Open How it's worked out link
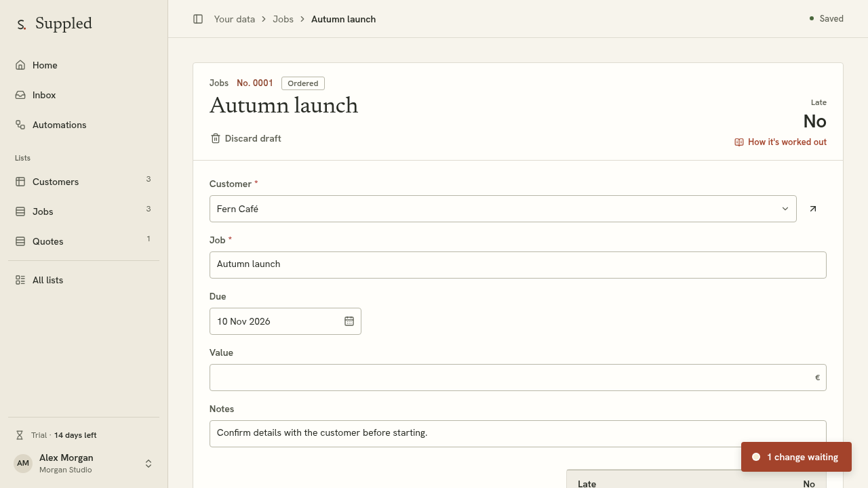Screen dimensions: 868x488 (781, 142)
